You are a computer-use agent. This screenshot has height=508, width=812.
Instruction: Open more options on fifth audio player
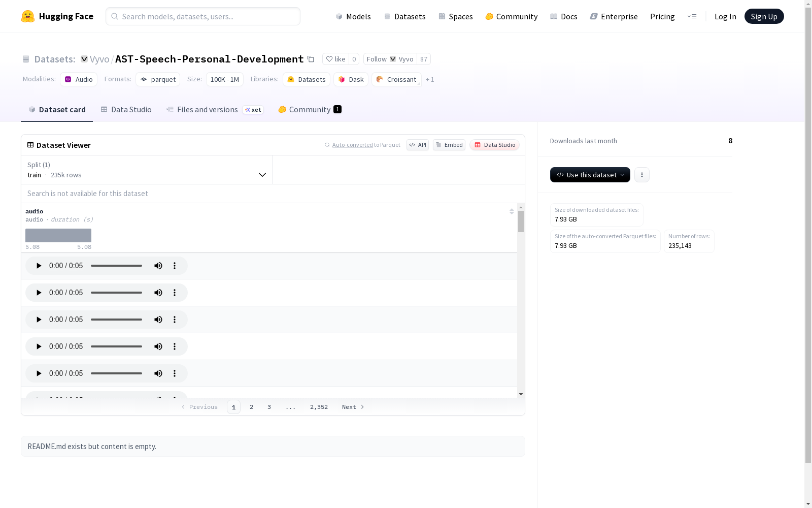click(175, 373)
